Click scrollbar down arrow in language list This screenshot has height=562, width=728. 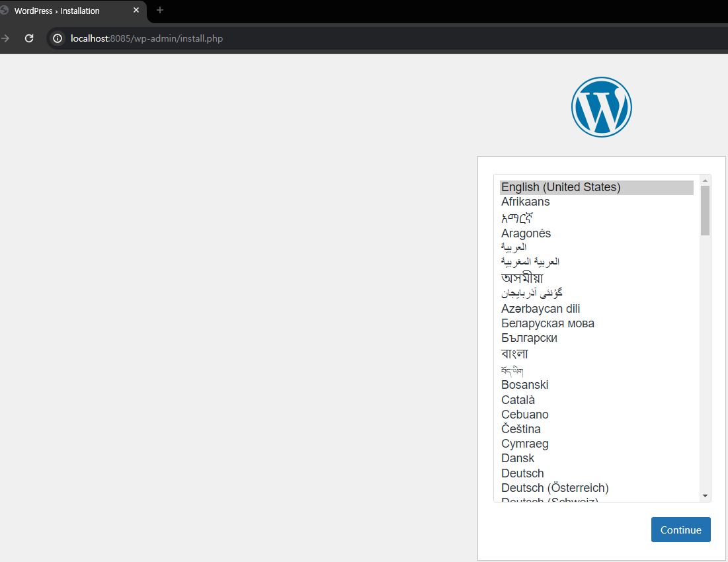(x=706, y=496)
